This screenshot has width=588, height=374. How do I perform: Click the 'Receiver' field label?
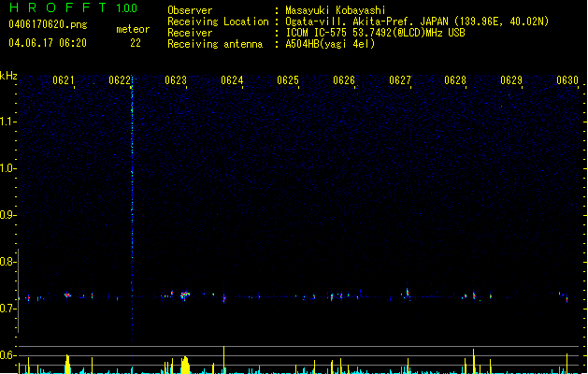coord(190,33)
